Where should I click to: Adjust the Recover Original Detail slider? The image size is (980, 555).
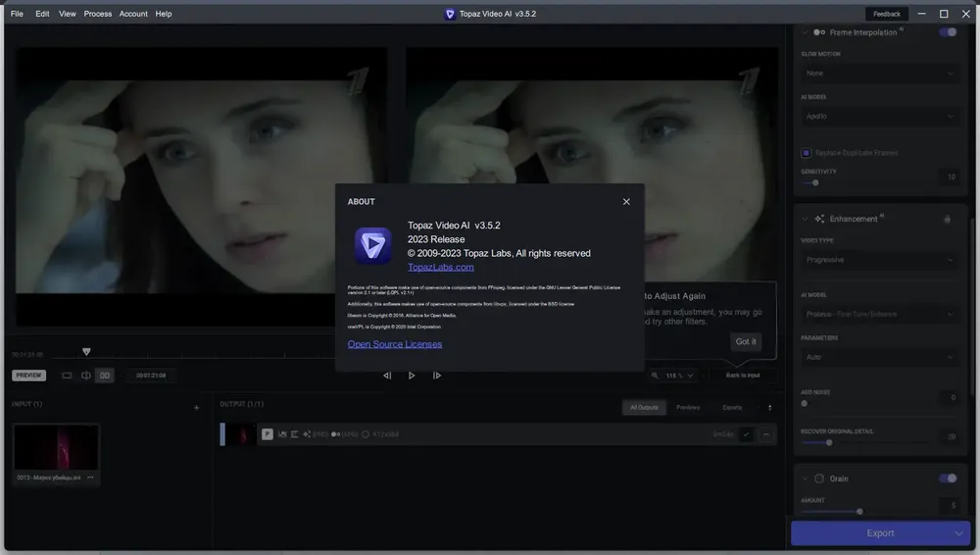tap(829, 443)
